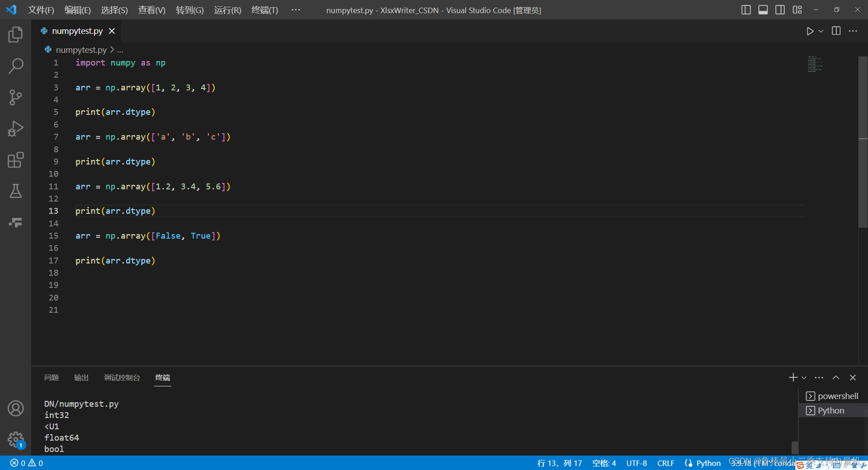Run Python file with the play button

pos(810,31)
